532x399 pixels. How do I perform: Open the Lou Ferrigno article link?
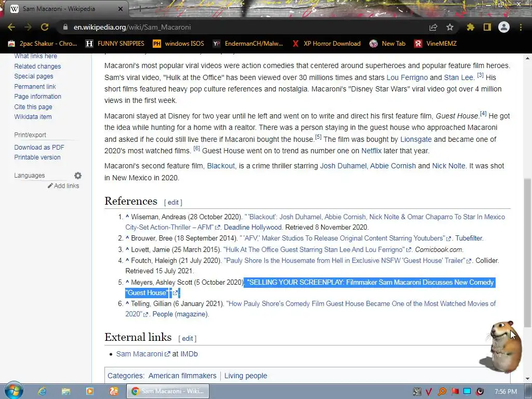[x=407, y=77]
